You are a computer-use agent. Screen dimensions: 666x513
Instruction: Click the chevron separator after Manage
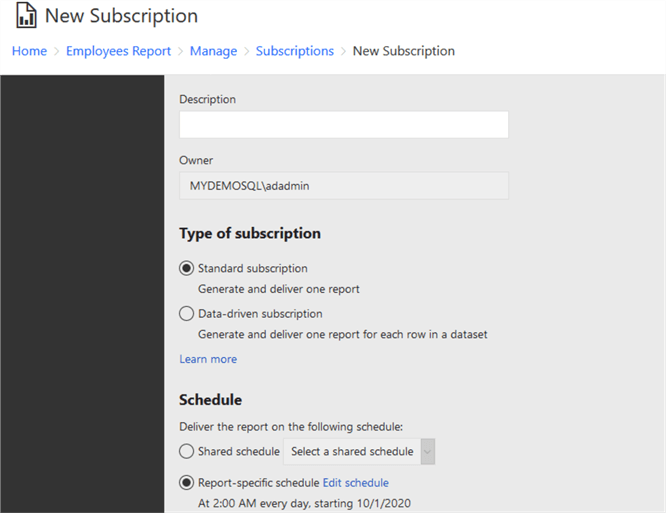pyautogui.click(x=247, y=51)
